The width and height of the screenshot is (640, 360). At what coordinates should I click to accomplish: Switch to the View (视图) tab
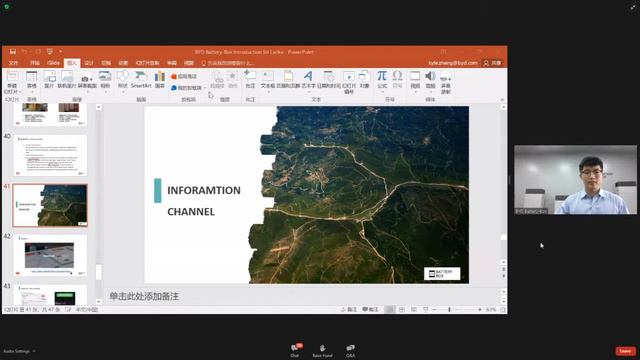point(189,63)
